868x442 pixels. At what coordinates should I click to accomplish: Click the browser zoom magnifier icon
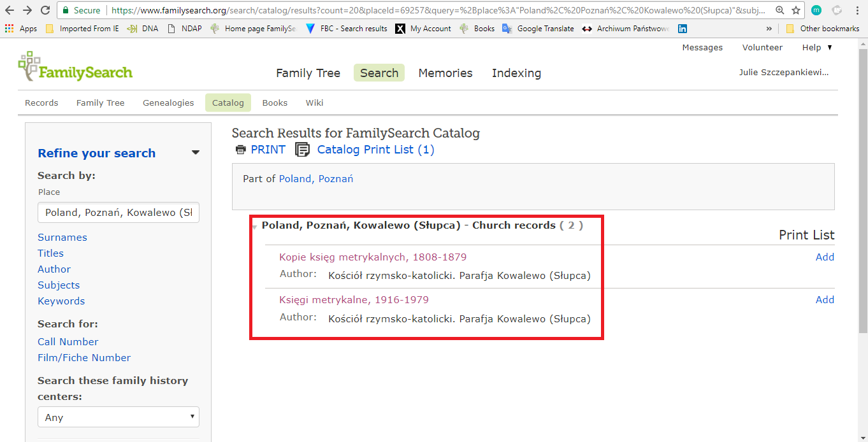[779, 10]
